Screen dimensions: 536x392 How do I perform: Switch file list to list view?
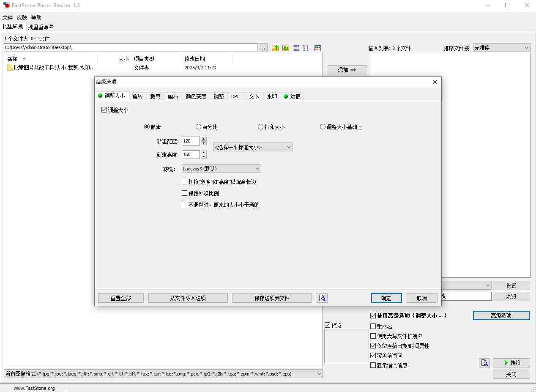307,48
